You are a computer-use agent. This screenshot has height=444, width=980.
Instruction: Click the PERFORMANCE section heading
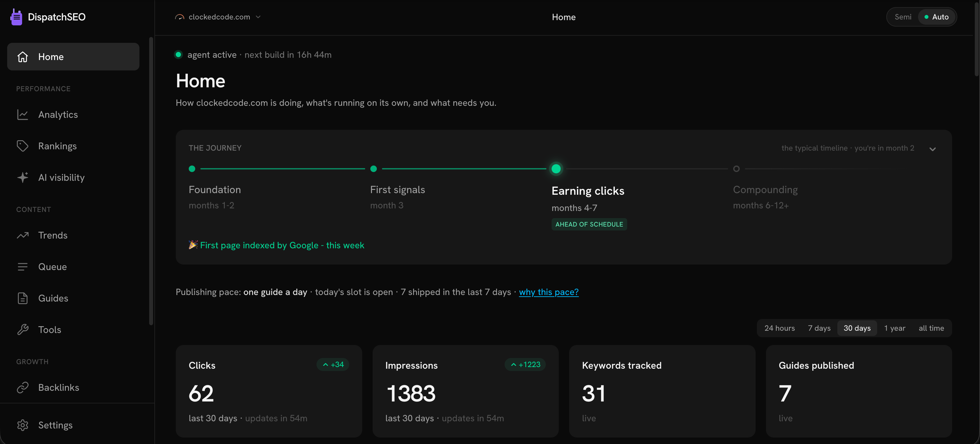click(43, 89)
